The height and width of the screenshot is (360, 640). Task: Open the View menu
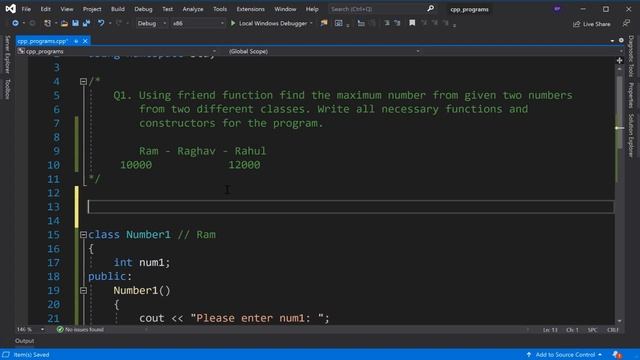coord(67,9)
